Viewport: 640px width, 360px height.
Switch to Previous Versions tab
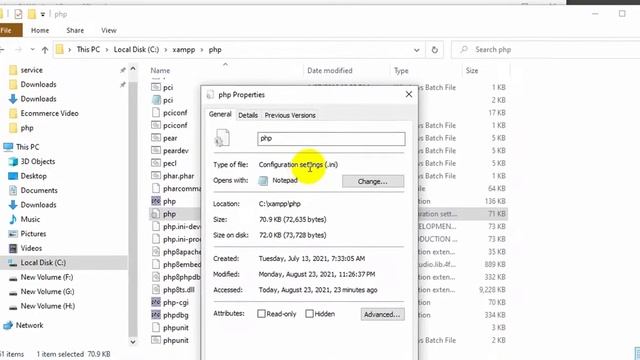[x=290, y=115]
